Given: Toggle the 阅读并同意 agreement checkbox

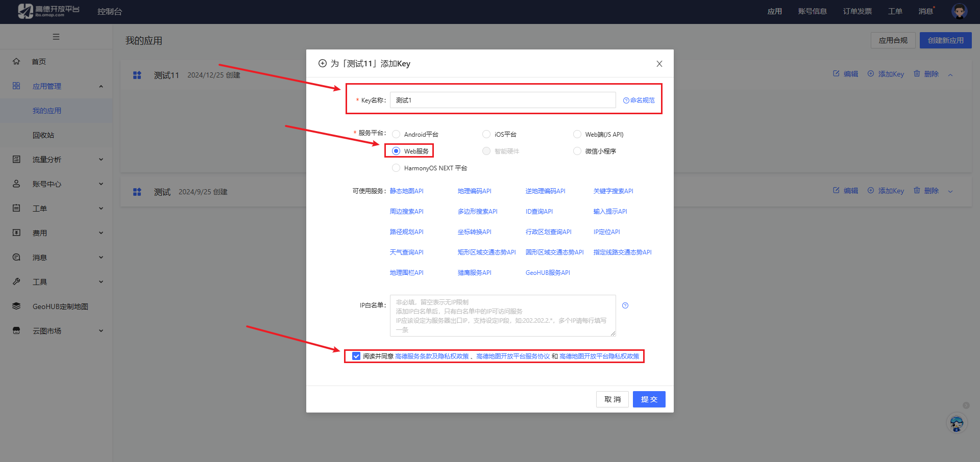Looking at the screenshot, I should (x=356, y=356).
